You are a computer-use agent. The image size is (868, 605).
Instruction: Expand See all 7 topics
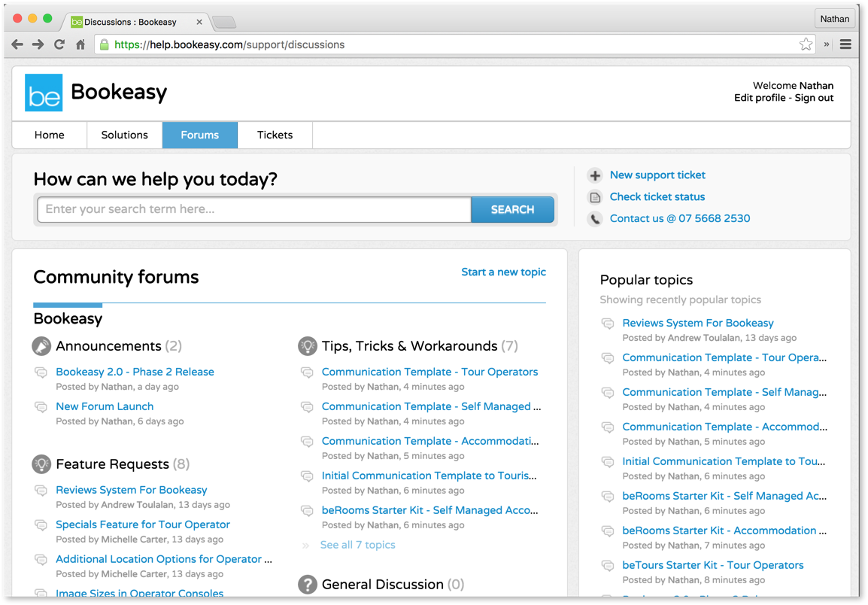[357, 545]
